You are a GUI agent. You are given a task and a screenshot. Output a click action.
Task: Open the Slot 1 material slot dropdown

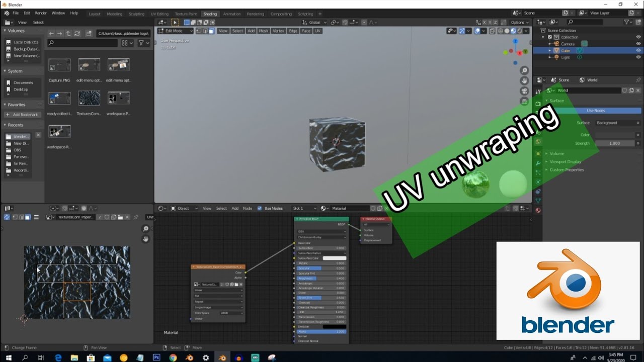pyautogui.click(x=304, y=208)
